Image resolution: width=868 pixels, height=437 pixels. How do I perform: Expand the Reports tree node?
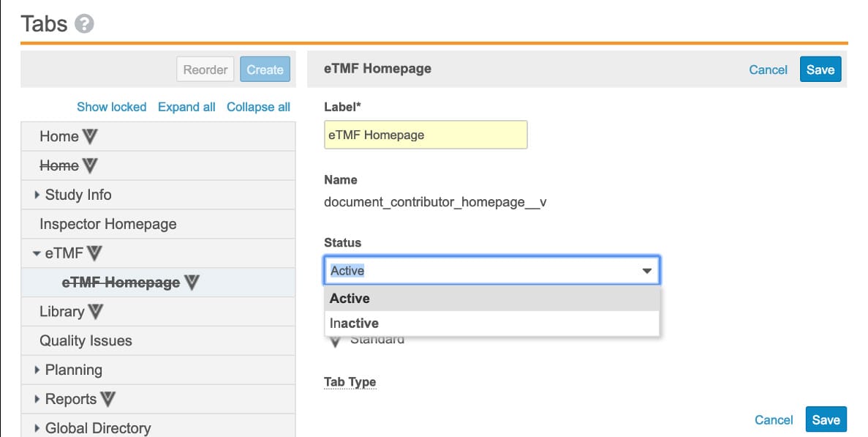(x=37, y=400)
